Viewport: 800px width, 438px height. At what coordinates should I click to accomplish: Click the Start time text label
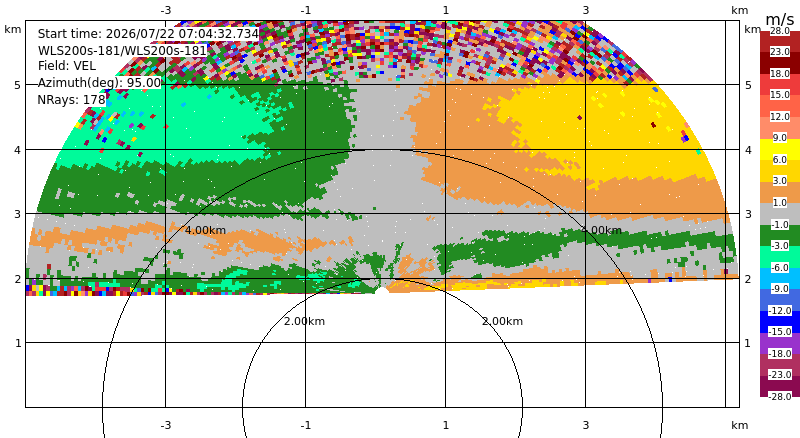[x=148, y=34]
